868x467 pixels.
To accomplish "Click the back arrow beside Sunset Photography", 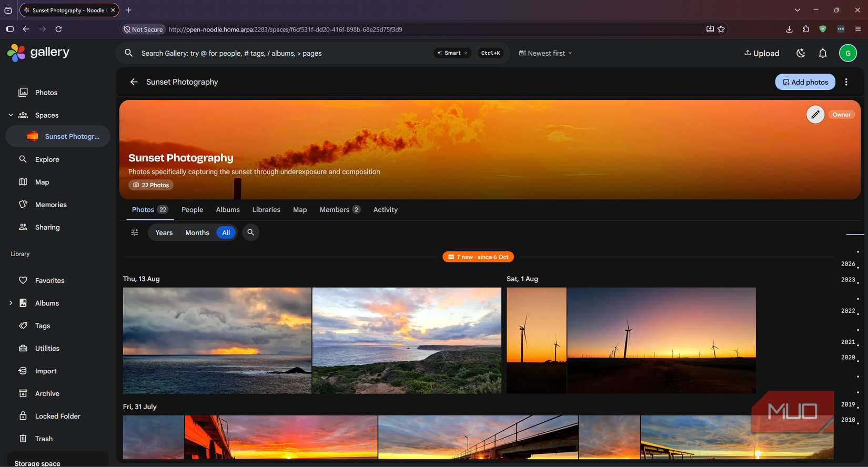I will [x=134, y=82].
